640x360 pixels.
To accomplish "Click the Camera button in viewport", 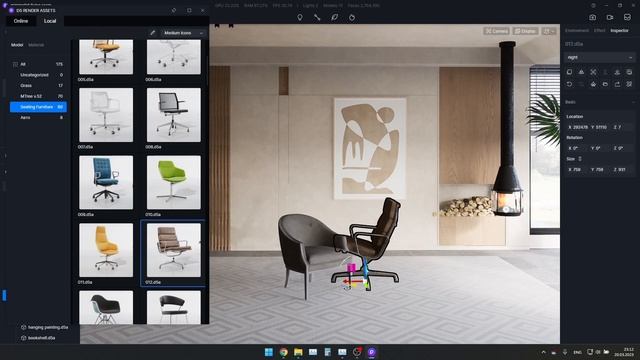I will 496,31.
